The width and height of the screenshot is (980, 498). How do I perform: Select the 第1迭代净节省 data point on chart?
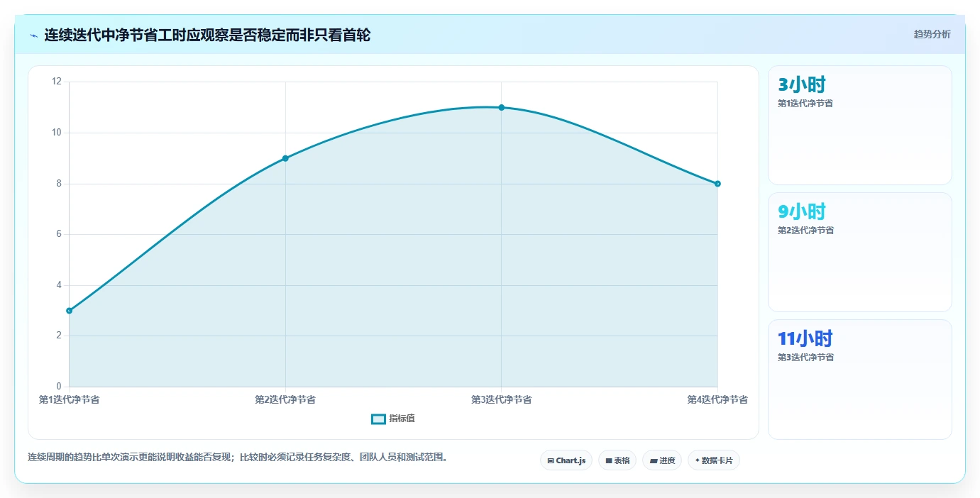point(69,311)
